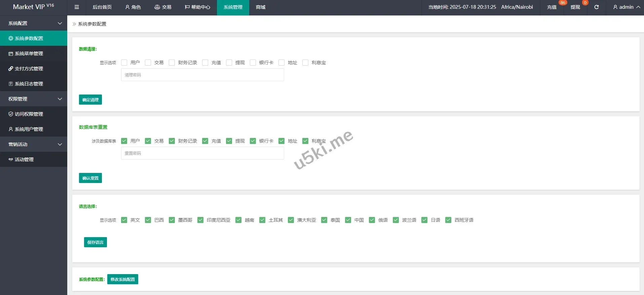Screen dimensions: 644x295
Task: Open 帮助中心 top menu item
Action: click(197, 7)
